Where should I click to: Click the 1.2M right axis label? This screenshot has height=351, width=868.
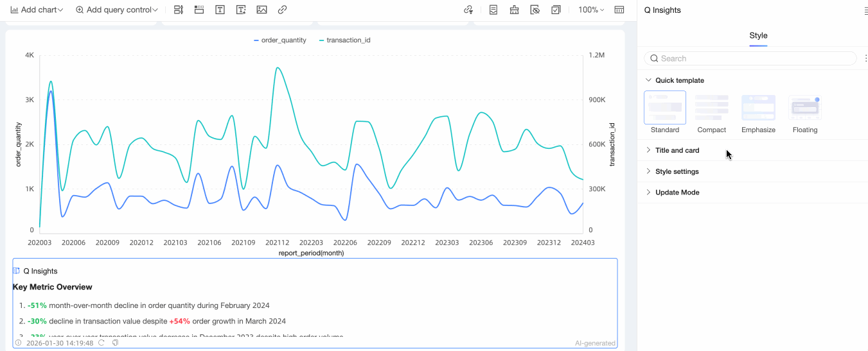click(x=597, y=56)
